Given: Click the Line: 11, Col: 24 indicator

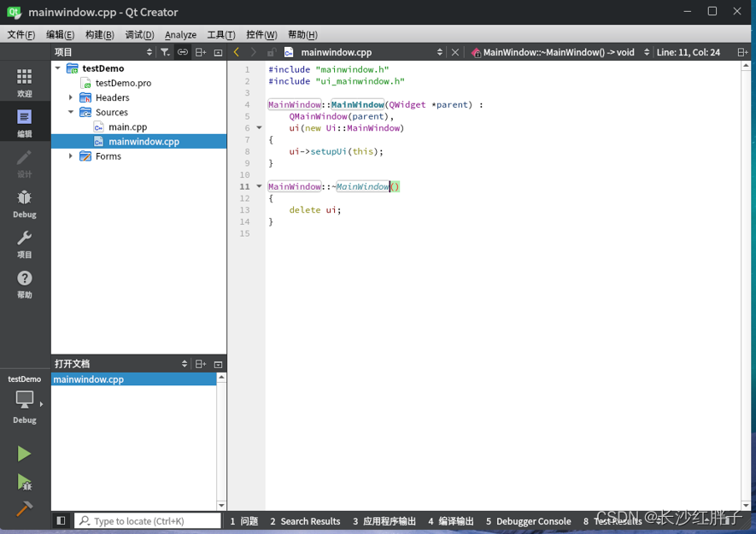Looking at the screenshot, I should coord(688,52).
